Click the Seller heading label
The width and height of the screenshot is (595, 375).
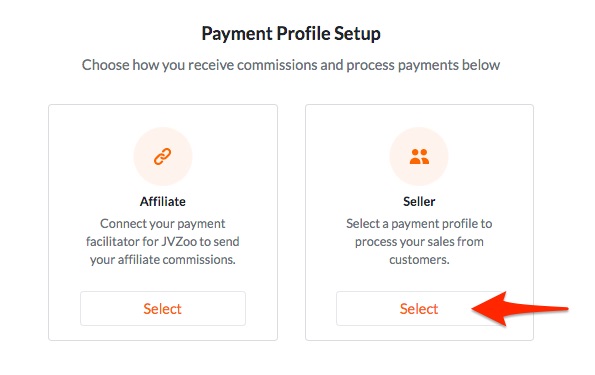coord(419,201)
